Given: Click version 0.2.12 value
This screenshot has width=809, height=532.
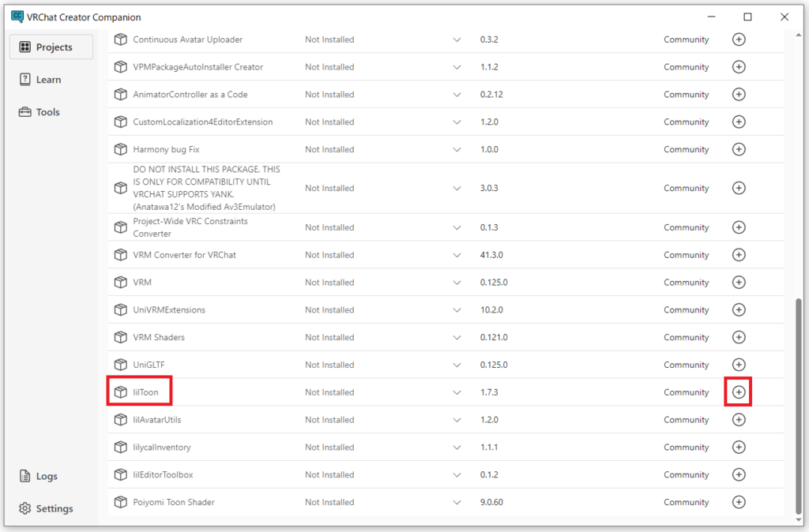Looking at the screenshot, I should [x=491, y=95].
